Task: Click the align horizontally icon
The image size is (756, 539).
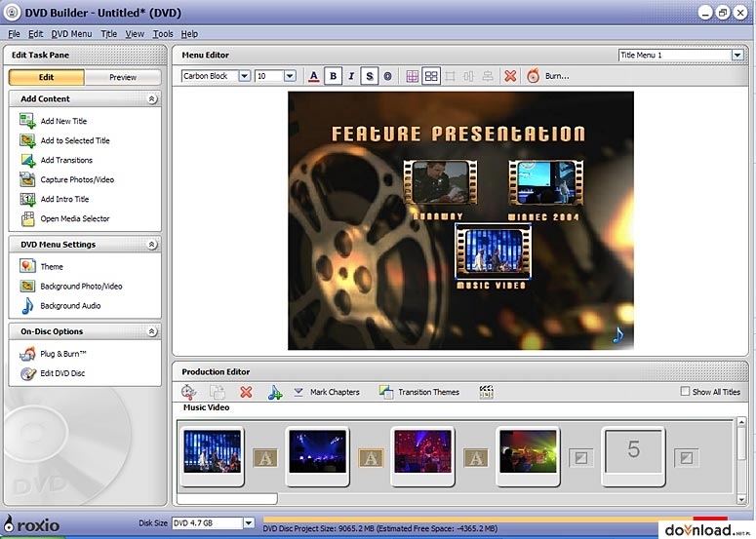Action: coord(488,76)
